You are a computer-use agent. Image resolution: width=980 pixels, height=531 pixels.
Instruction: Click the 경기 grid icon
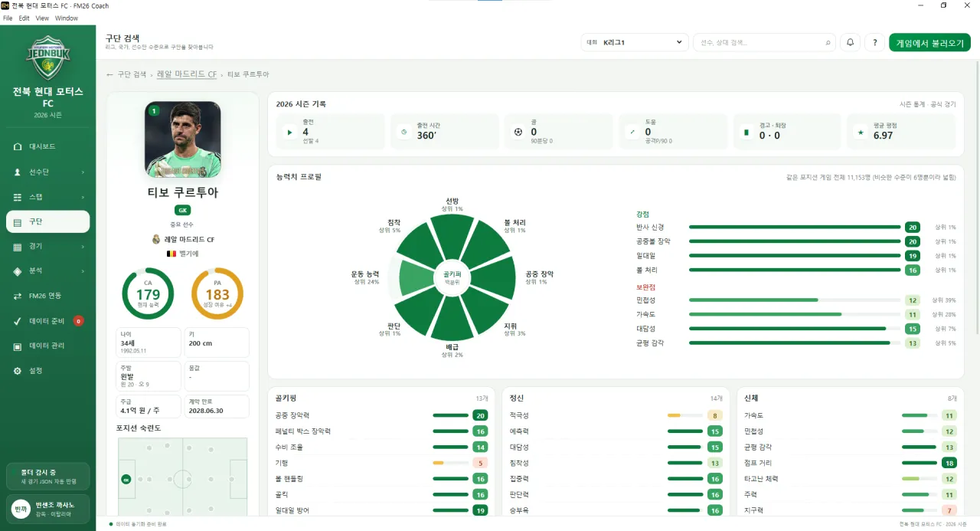[18, 247]
